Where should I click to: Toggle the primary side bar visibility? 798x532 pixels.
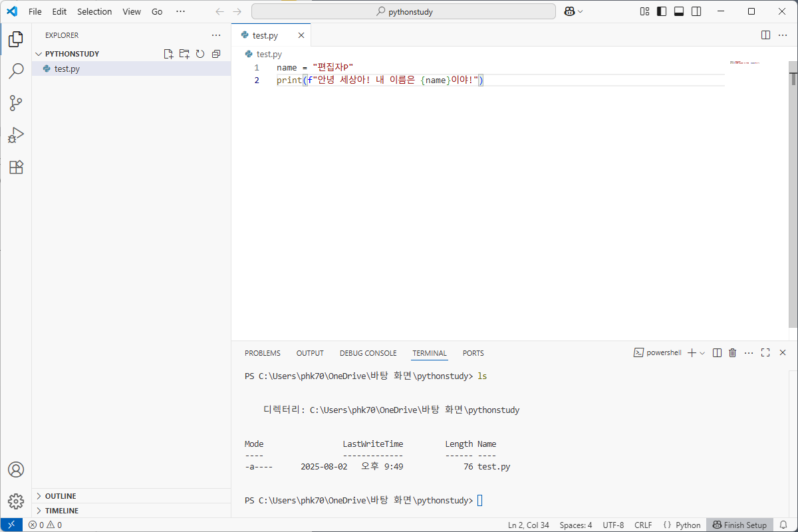click(x=662, y=11)
